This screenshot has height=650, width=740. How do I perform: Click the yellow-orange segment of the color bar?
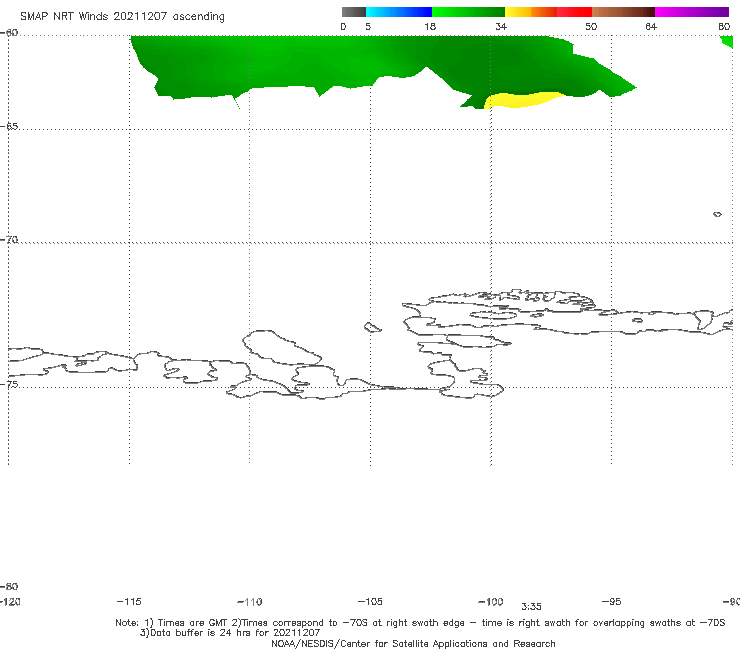[x=530, y=12]
